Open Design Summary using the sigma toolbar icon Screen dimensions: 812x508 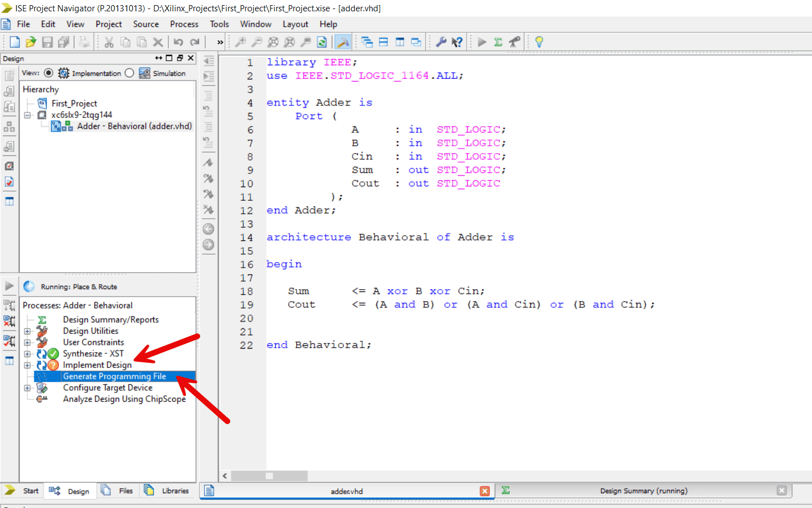[498, 41]
